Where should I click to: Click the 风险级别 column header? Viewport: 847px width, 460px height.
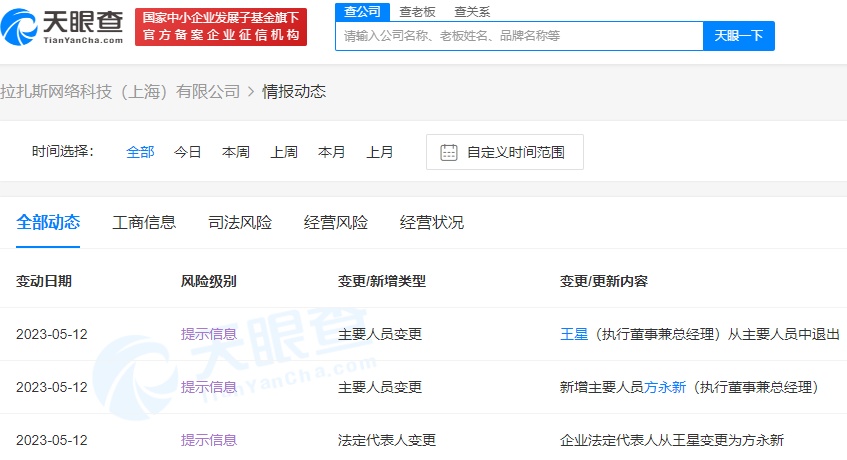[209, 281]
